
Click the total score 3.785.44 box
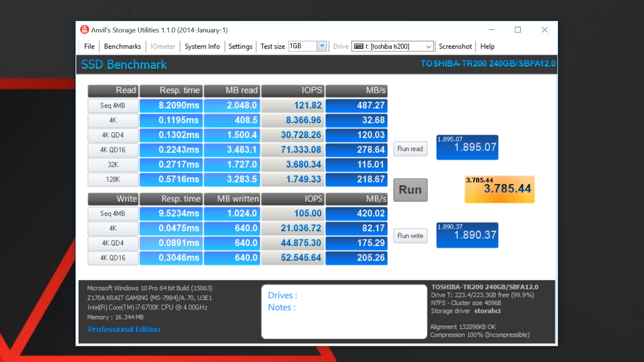[x=499, y=189]
